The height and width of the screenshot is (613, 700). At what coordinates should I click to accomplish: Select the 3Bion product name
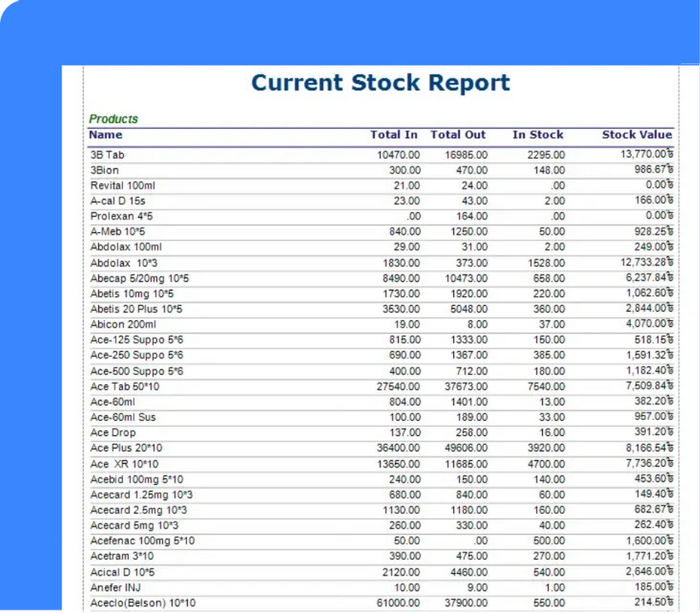pos(105,171)
